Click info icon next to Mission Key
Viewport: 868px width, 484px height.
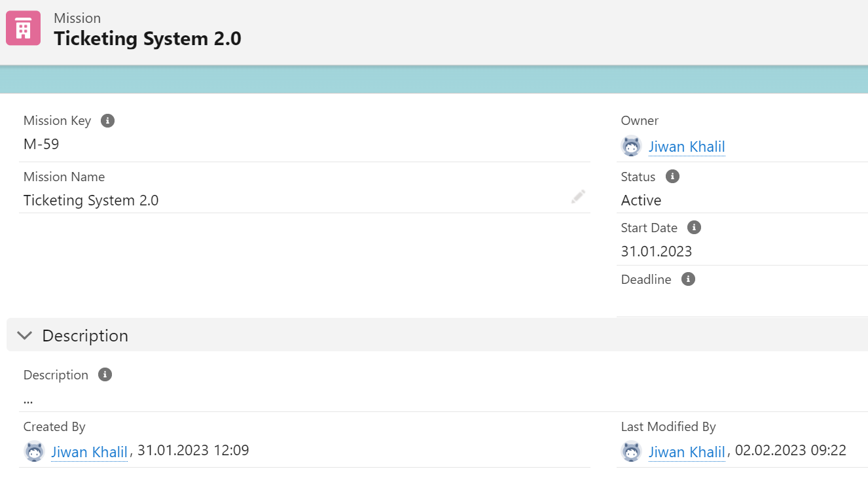click(107, 120)
